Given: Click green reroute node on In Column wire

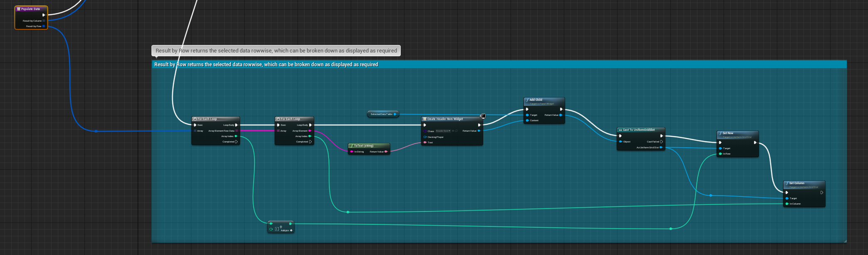Looking at the screenshot, I should click(x=348, y=212).
